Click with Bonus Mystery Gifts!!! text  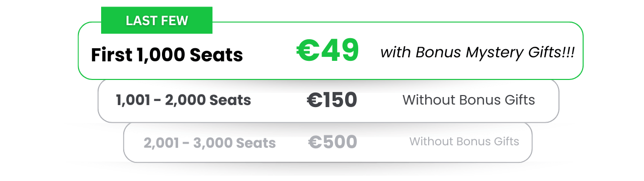(x=477, y=52)
